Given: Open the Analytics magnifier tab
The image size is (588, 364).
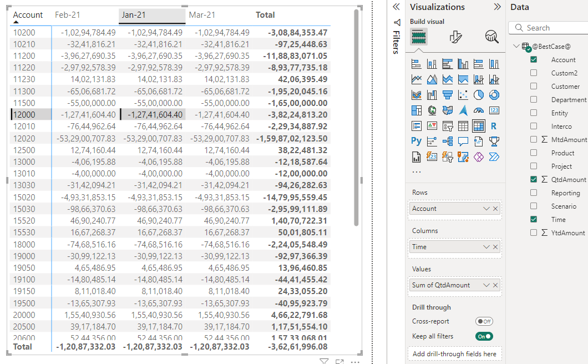Looking at the screenshot, I should point(491,37).
